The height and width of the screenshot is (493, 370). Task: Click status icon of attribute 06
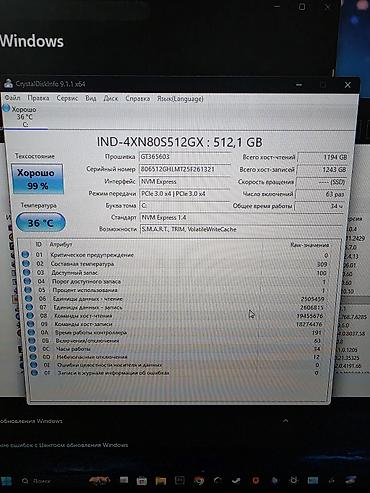click(29, 298)
